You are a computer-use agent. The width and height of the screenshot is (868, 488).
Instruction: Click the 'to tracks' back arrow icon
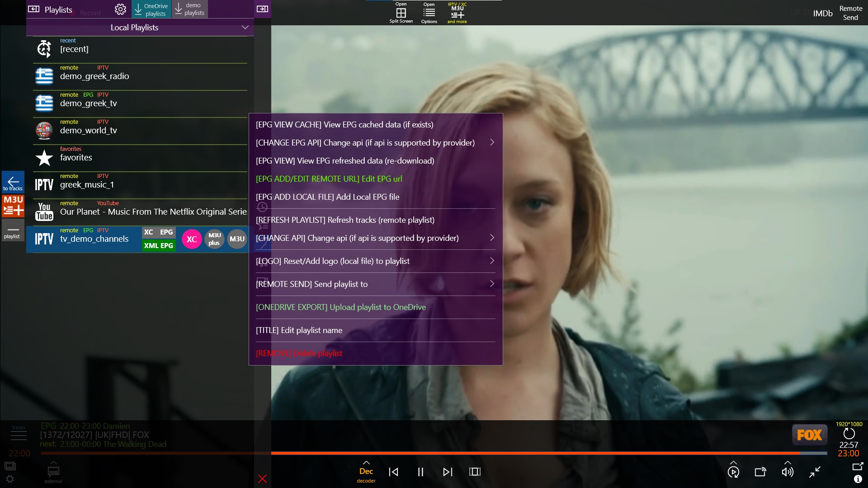click(13, 183)
